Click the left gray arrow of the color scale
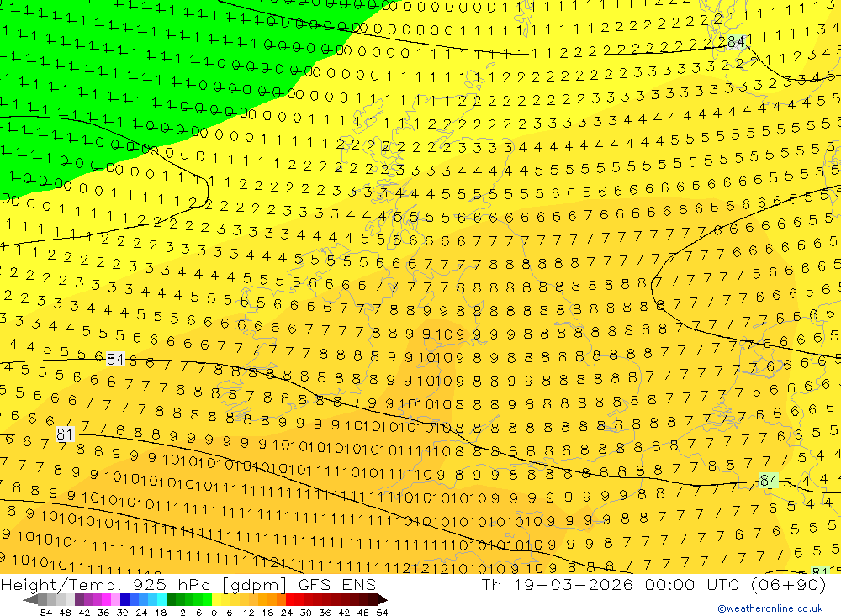This screenshot has width=841, height=616. point(30,600)
